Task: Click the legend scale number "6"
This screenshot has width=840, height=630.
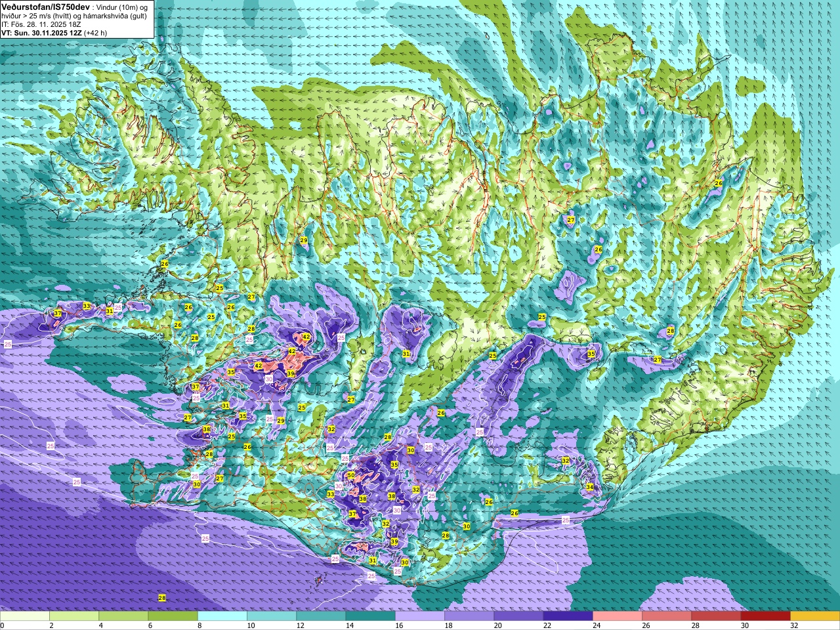Action: click(x=149, y=626)
